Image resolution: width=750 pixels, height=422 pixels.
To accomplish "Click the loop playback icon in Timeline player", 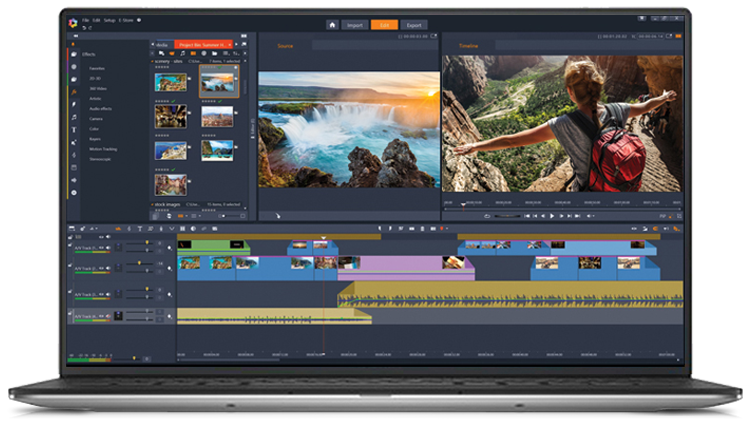I will tap(487, 215).
